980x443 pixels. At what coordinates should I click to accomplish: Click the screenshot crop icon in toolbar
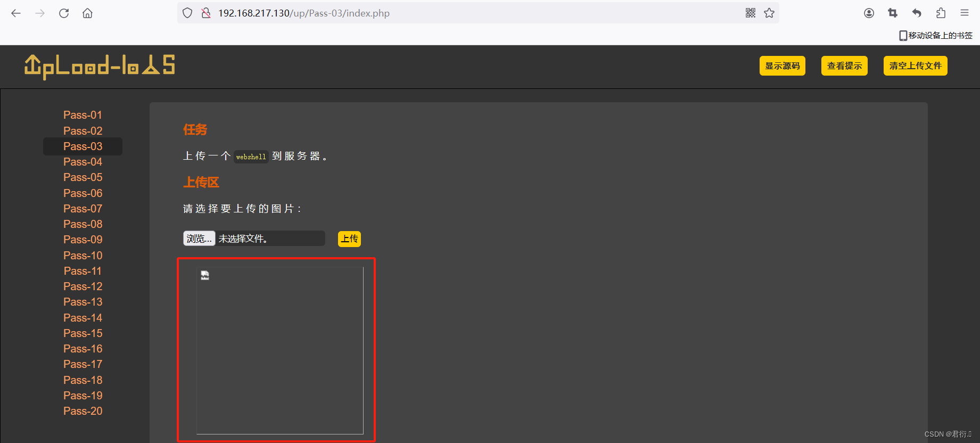[x=893, y=13]
